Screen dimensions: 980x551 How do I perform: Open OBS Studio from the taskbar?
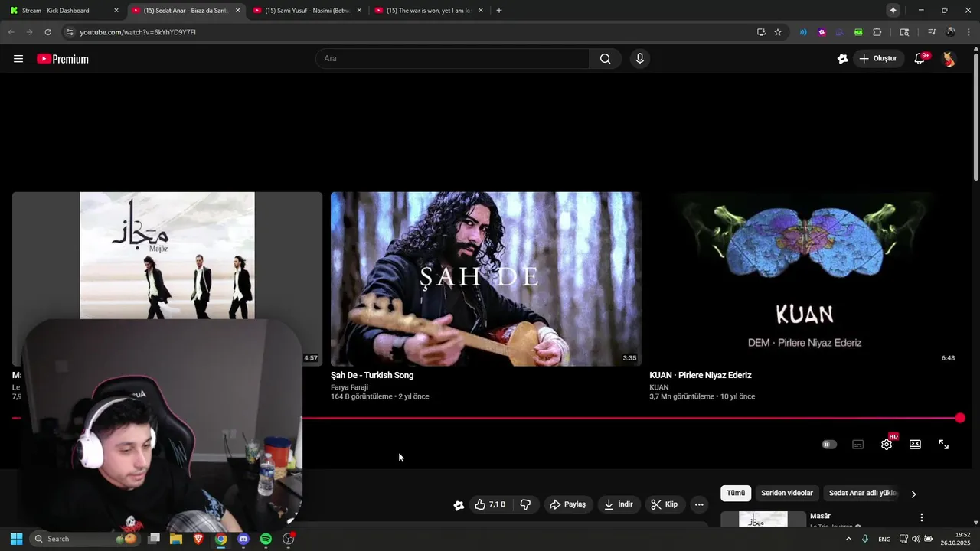[288, 539]
